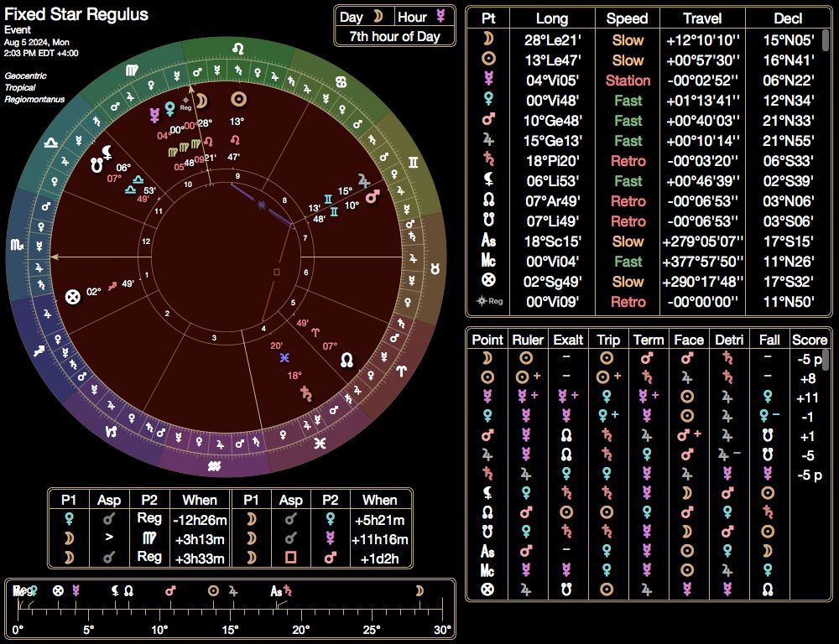Click the Part of Fortune marker on the degree strip
This screenshot has width=839, height=644.
coord(59,591)
